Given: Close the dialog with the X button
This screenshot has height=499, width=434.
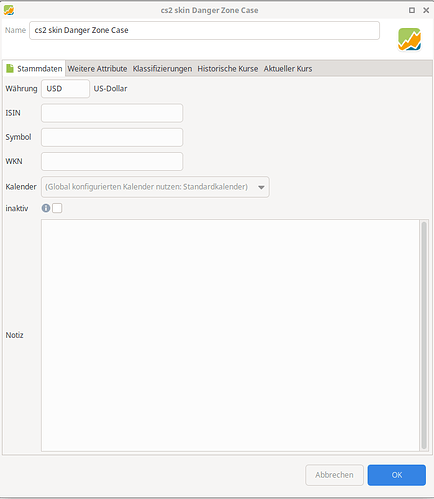Looking at the screenshot, I should [426, 10].
